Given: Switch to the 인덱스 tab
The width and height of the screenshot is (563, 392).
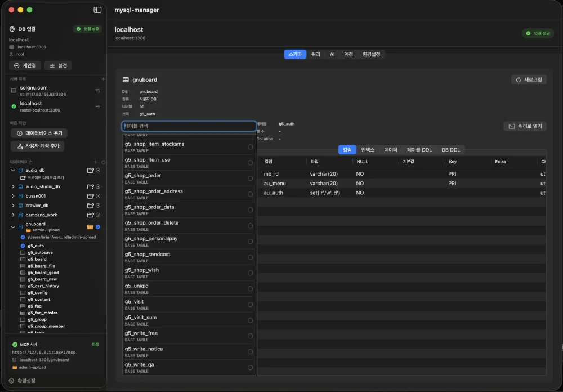Looking at the screenshot, I should pyautogui.click(x=368, y=150).
